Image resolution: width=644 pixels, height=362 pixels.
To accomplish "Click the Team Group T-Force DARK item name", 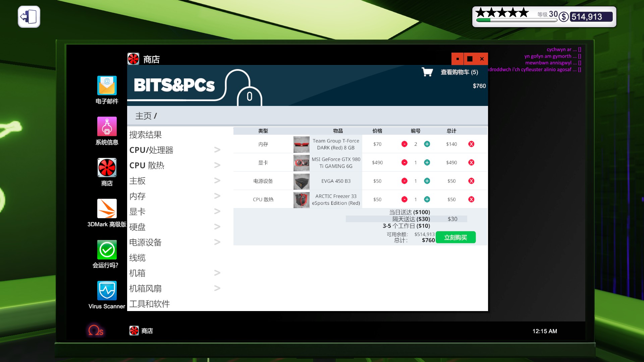I will (x=336, y=144).
